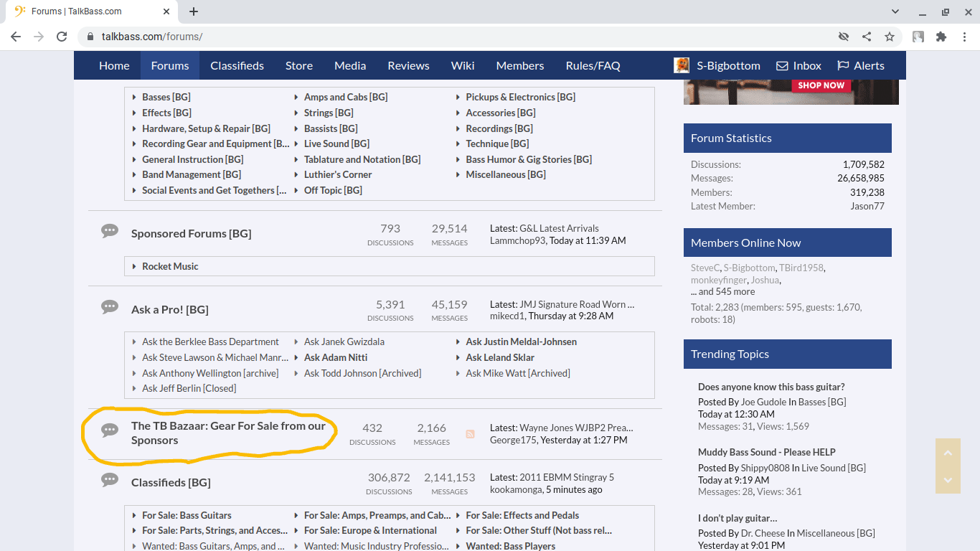
Task: Click the share page icon
Action: 867,37
